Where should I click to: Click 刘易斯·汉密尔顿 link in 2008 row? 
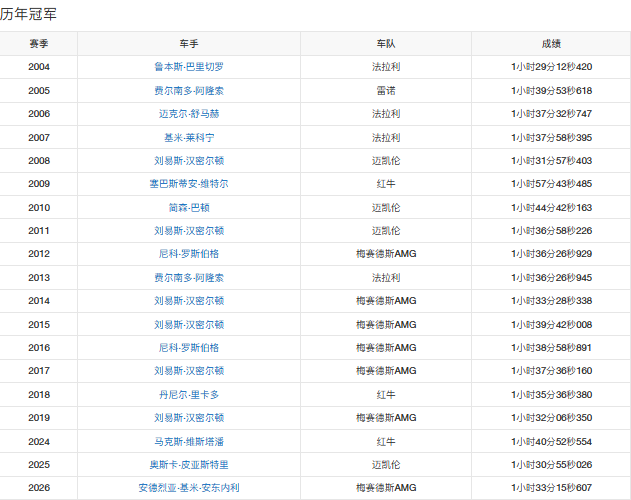(189, 161)
